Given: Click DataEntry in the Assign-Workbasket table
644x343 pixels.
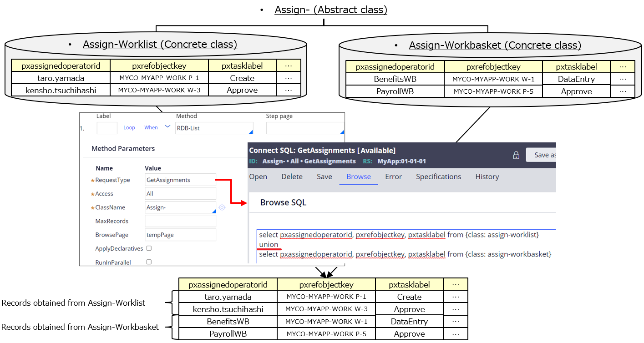Looking at the screenshot, I should tap(576, 79).
